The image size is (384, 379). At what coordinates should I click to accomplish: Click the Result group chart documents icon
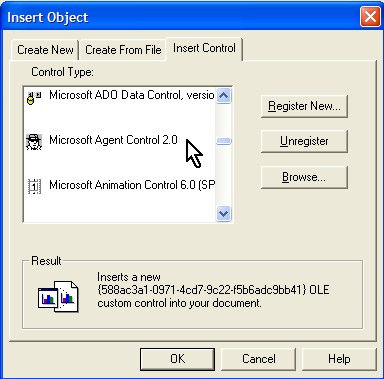[x=59, y=296]
